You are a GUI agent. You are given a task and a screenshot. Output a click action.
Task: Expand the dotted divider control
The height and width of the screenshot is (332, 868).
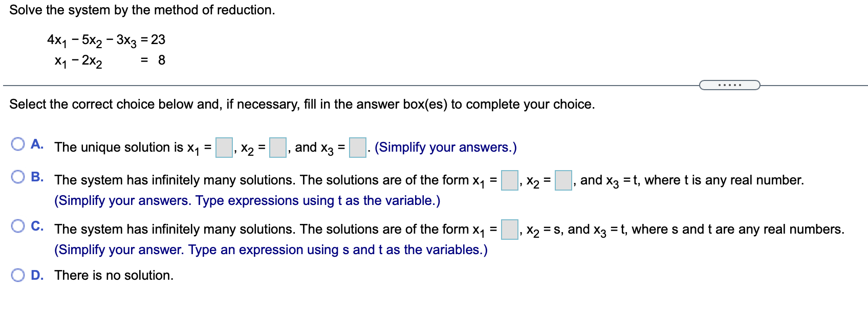click(x=729, y=85)
